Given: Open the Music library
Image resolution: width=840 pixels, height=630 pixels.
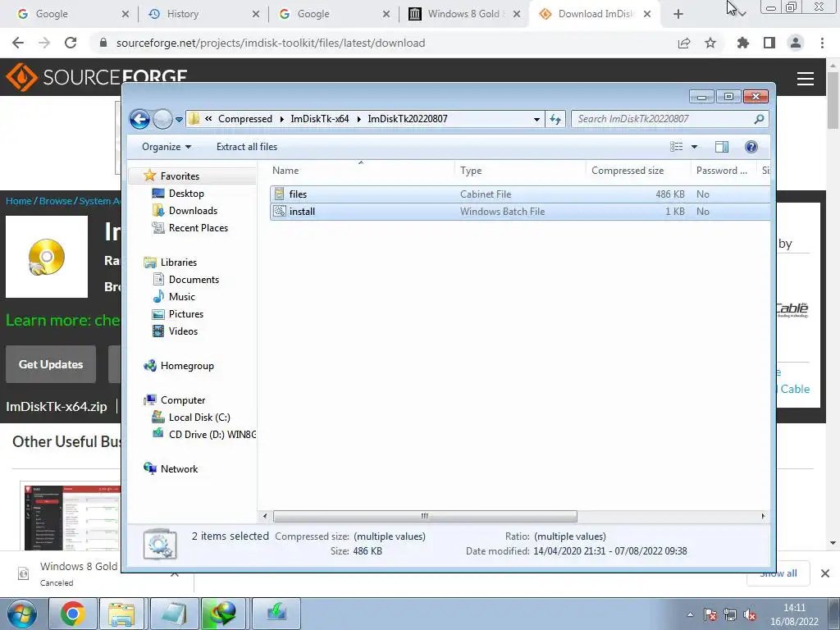Looking at the screenshot, I should point(181,296).
